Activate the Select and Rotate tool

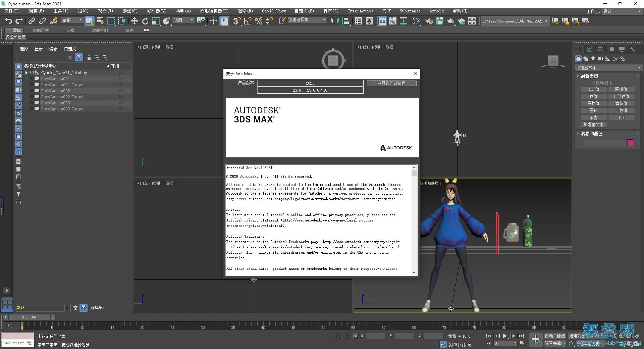point(145,21)
